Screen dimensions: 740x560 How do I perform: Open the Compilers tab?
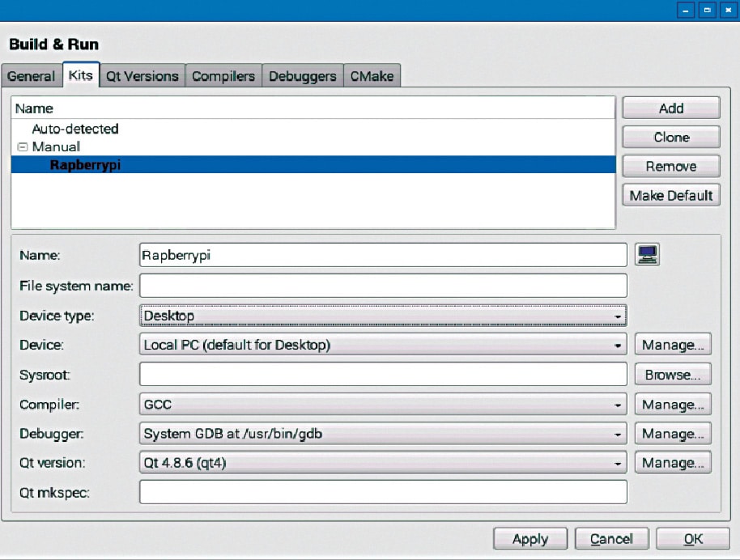pyautogui.click(x=223, y=76)
